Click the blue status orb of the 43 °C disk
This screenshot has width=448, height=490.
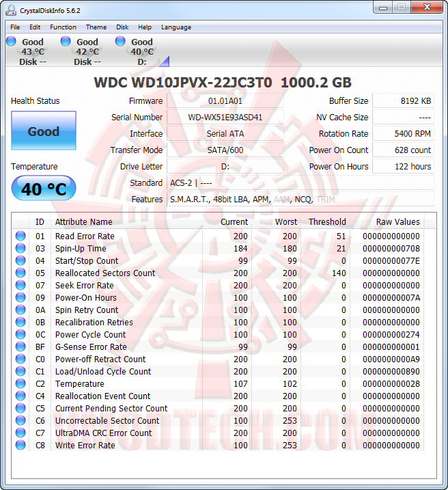click(x=11, y=41)
